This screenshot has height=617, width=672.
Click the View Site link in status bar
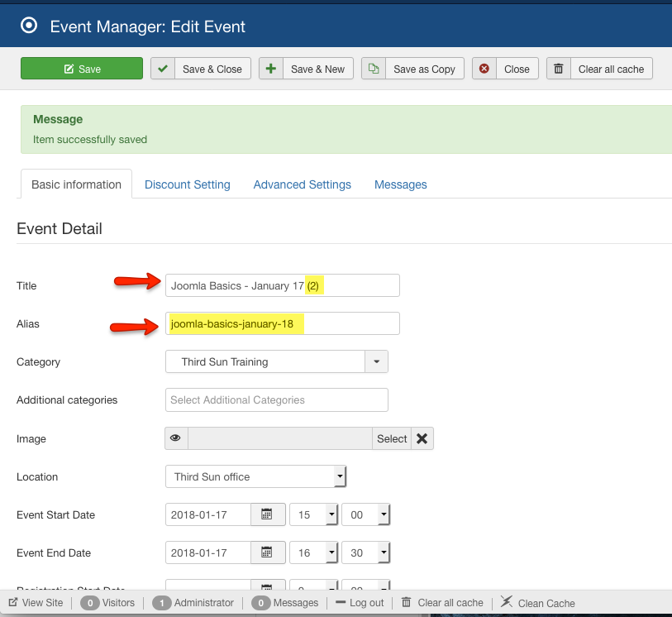36,603
